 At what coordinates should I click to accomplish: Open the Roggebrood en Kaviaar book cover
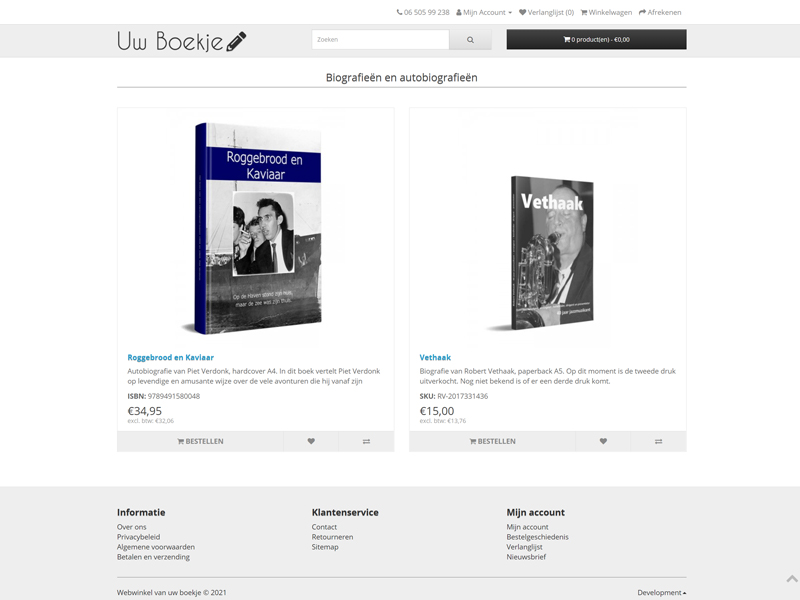[256, 229]
